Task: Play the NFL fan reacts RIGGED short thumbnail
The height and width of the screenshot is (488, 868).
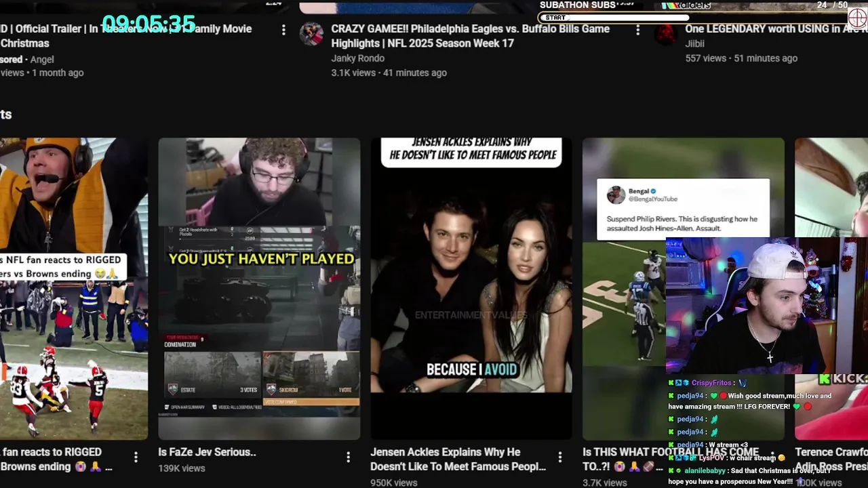Action: 73,289
